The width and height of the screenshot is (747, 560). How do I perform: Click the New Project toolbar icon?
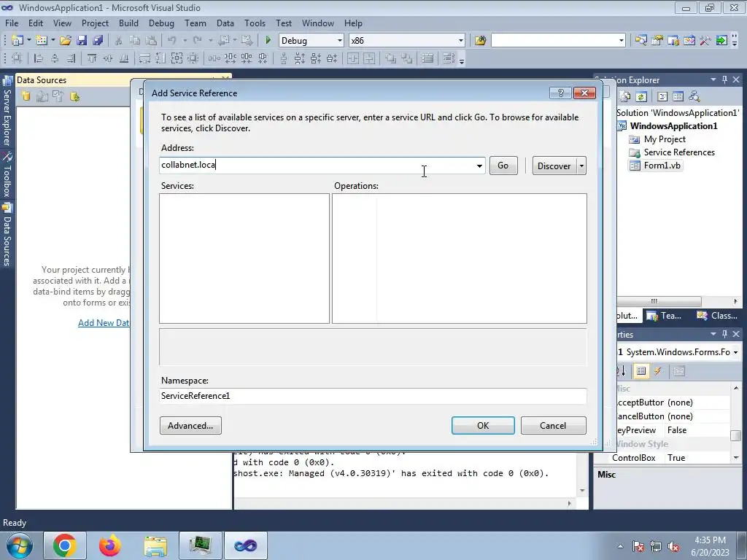(18, 41)
